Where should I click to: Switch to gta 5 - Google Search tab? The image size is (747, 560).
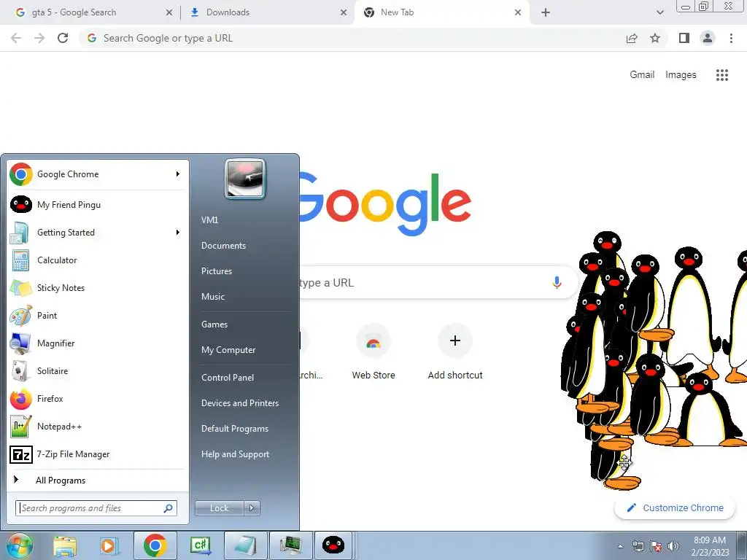pyautogui.click(x=91, y=12)
